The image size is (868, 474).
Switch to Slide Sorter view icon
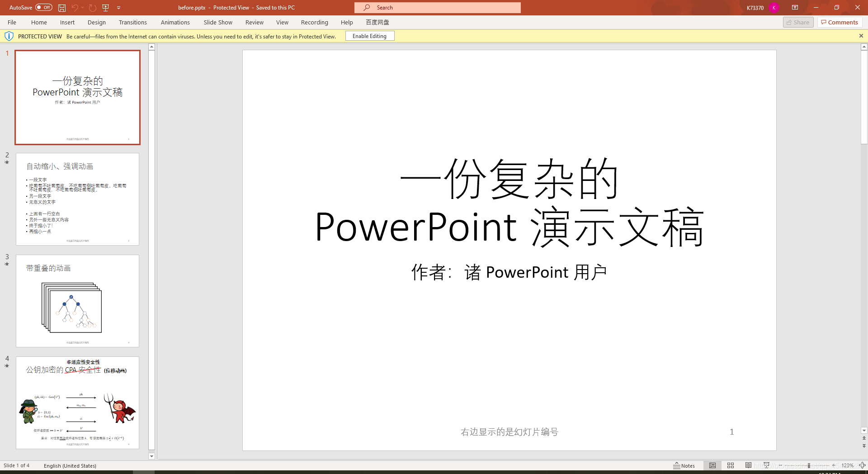(x=731, y=465)
